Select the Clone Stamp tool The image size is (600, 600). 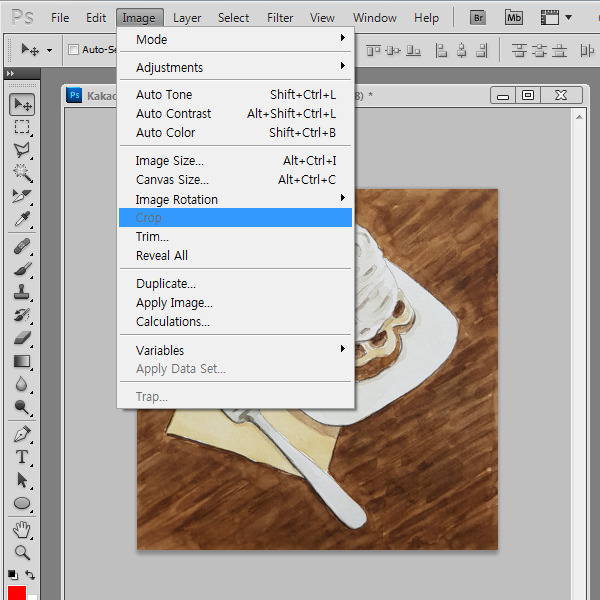click(22, 292)
